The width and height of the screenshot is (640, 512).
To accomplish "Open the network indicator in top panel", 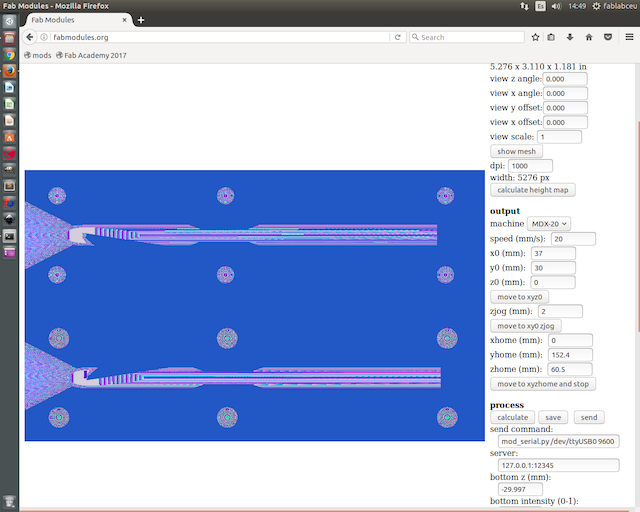I will (x=524, y=6).
